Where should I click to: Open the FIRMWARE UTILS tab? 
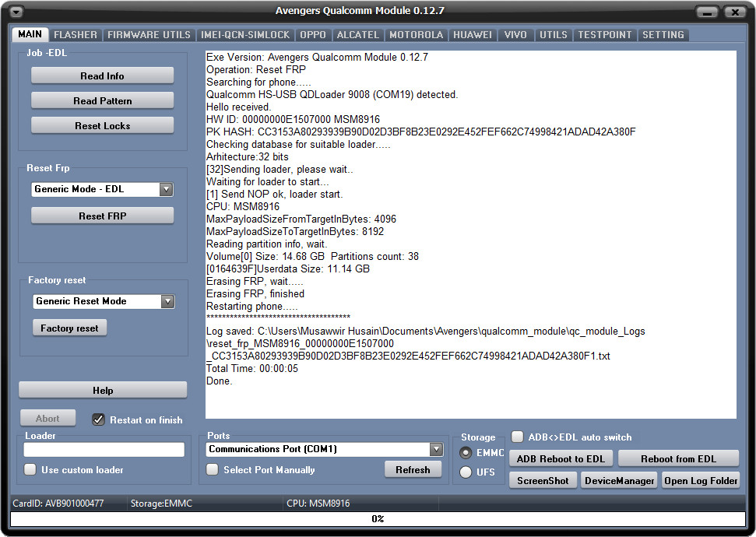click(x=149, y=35)
